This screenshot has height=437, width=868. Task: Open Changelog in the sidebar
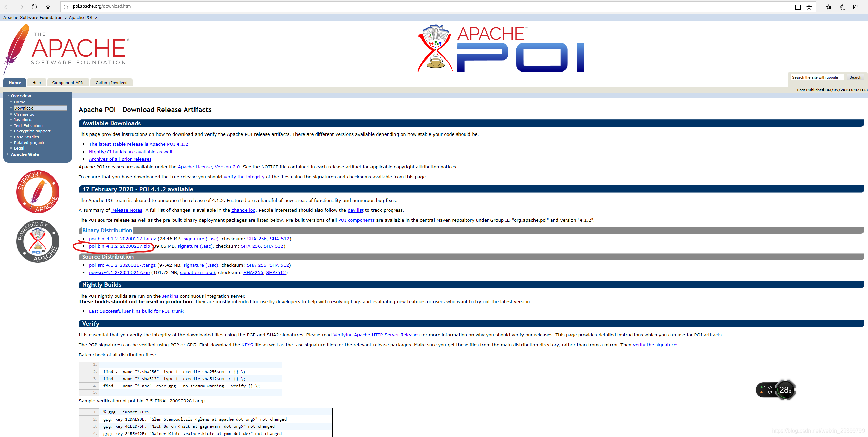[24, 114]
